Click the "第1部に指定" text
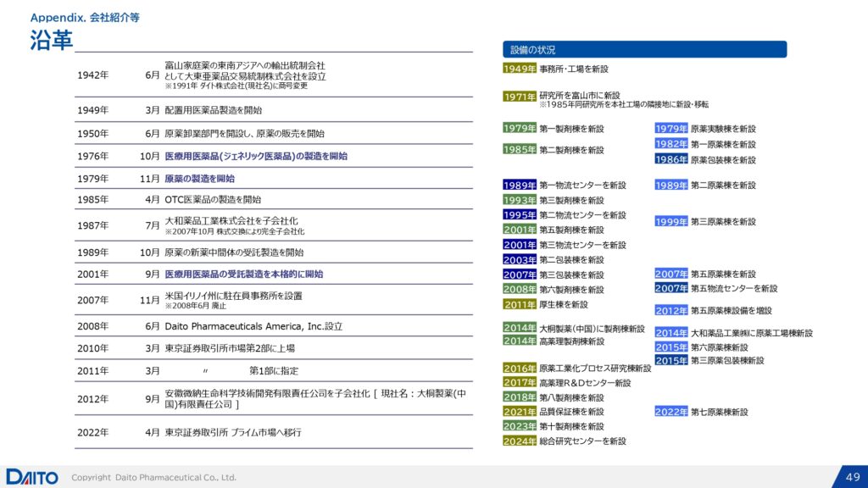868x488 pixels. [x=274, y=371]
